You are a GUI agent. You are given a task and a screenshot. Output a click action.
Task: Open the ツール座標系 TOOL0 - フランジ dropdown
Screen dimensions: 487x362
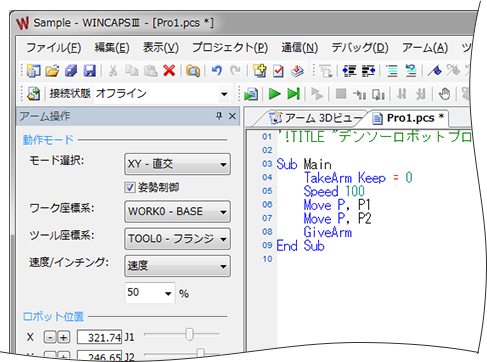(x=177, y=239)
